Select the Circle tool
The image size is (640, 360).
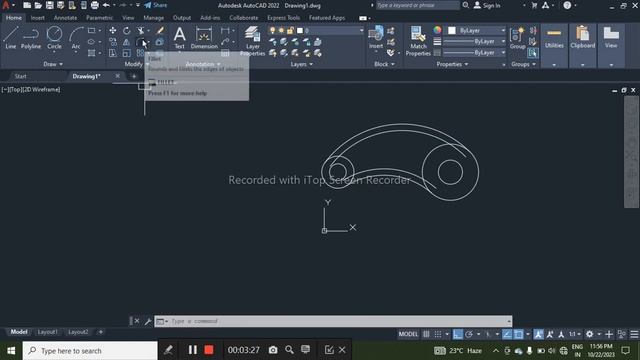pos(54,38)
